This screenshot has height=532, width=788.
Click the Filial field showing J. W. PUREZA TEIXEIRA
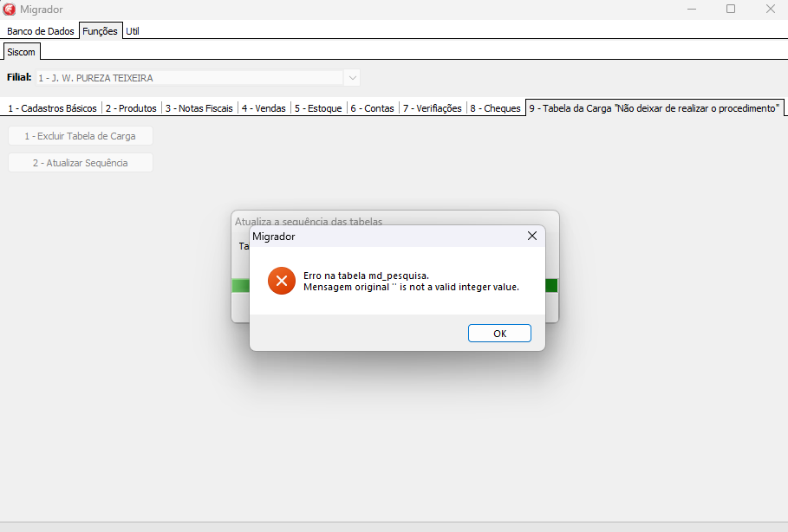(189, 78)
